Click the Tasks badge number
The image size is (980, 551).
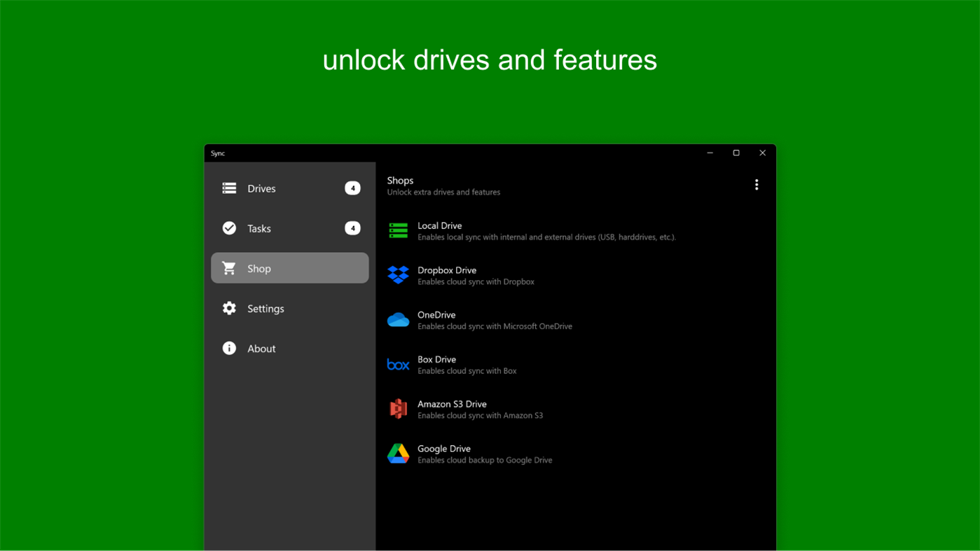click(x=352, y=228)
